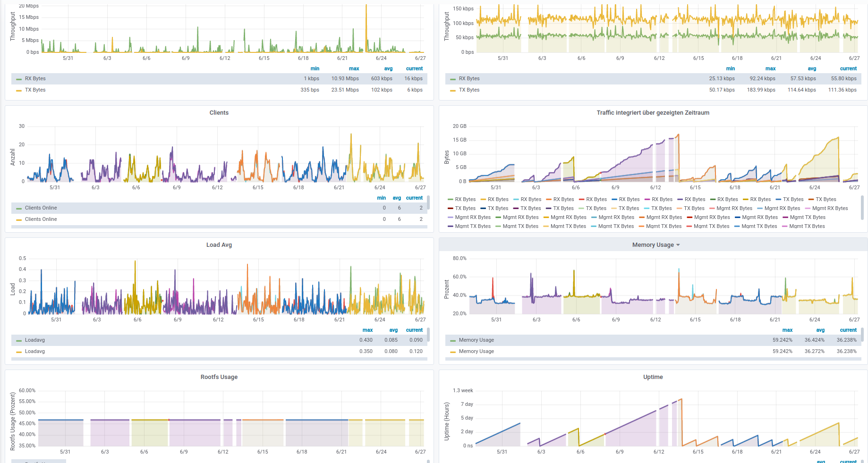The width and height of the screenshot is (868, 463).
Task: Open the Traffic integriert über gezeigten Zeitraum title menu
Action: [653, 113]
